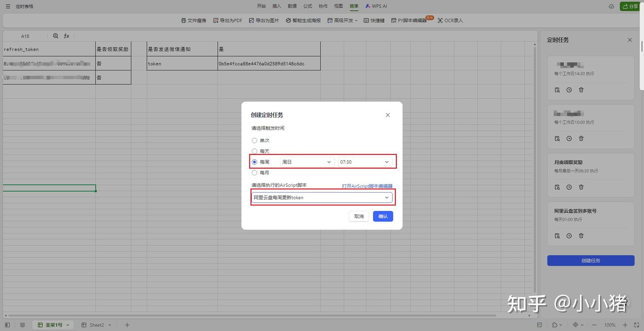644x331 pixels.
Task: Edit schedule time of 阿里云盘签到多账号 task
Action: (x=569, y=236)
